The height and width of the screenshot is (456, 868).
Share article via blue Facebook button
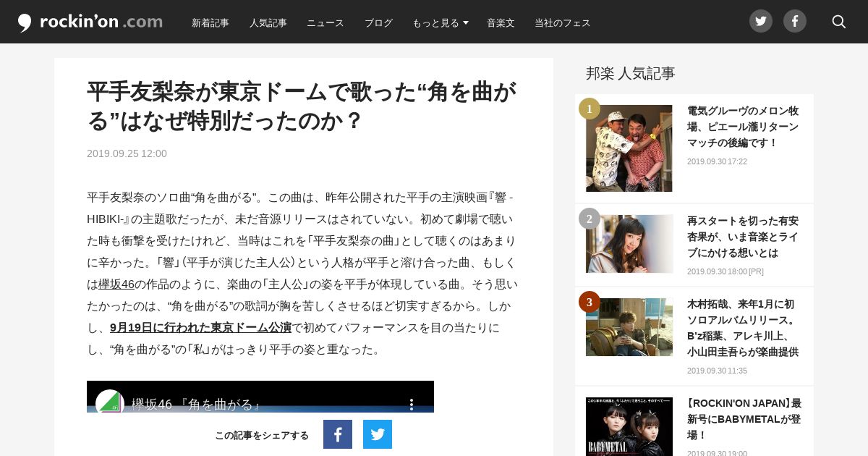(338, 434)
